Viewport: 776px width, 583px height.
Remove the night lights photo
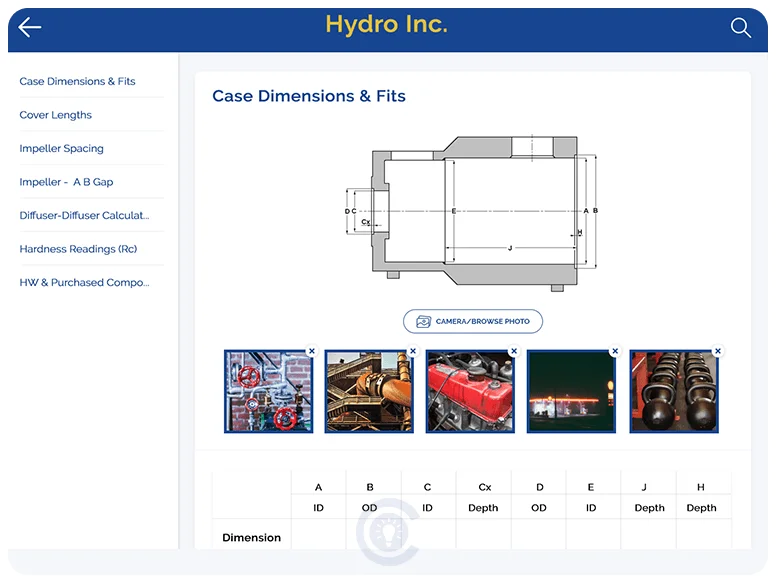(x=615, y=351)
